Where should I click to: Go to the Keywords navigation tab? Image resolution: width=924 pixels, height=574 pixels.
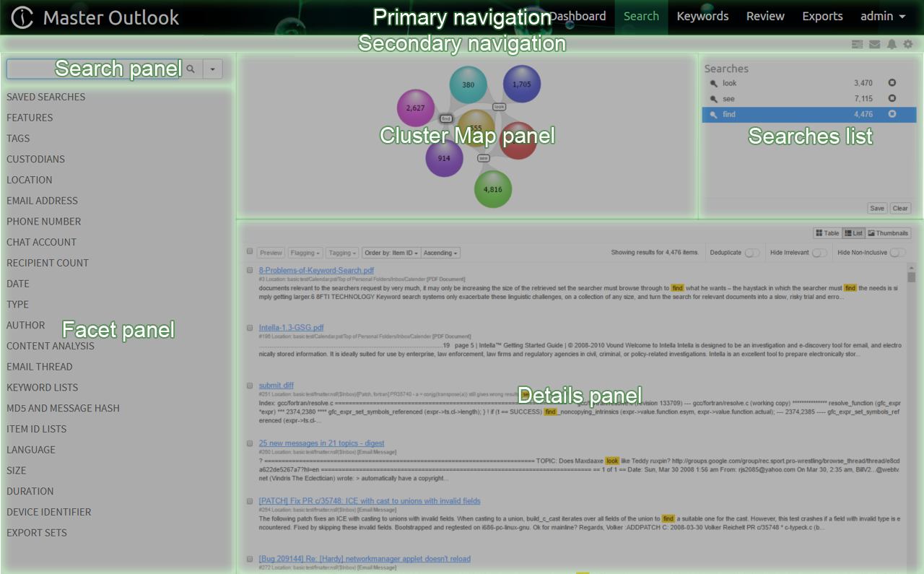point(702,17)
